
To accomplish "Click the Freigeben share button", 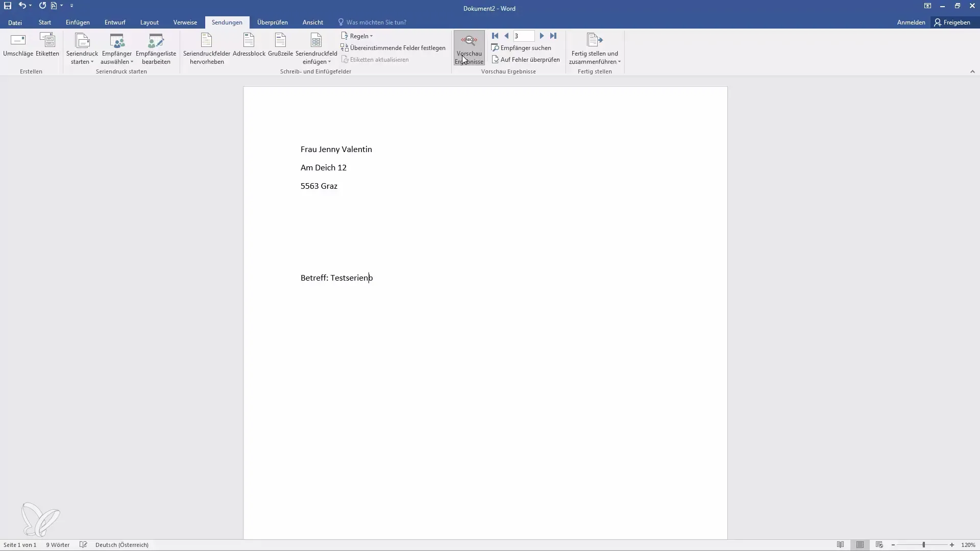I will point(952,22).
